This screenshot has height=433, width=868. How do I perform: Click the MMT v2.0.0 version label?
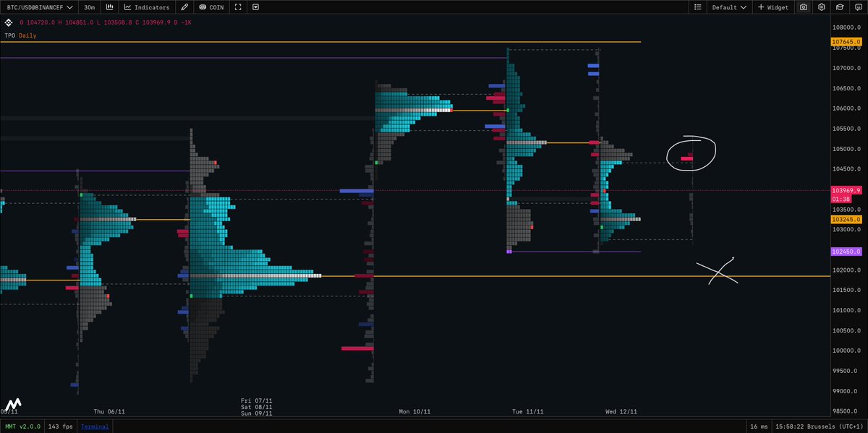(22, 426)
